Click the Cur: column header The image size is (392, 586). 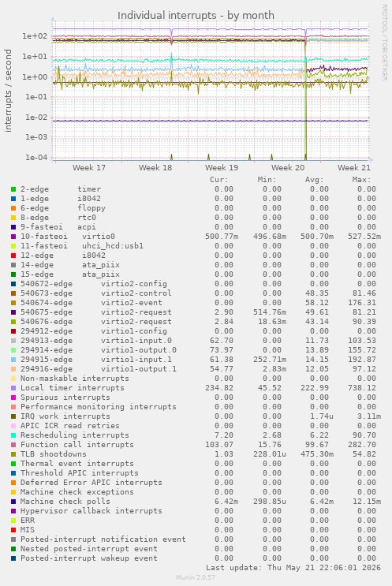tap(219, 180)
